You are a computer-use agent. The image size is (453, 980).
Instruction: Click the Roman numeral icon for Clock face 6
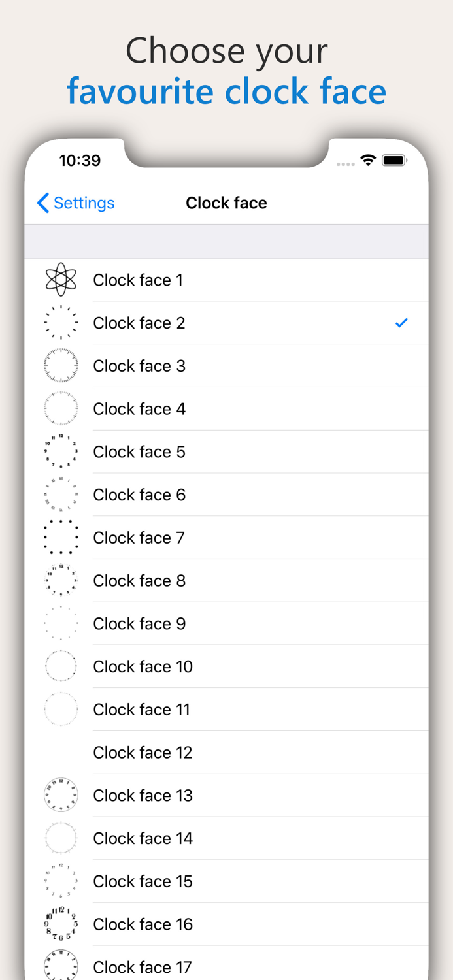tap(61, 494)
